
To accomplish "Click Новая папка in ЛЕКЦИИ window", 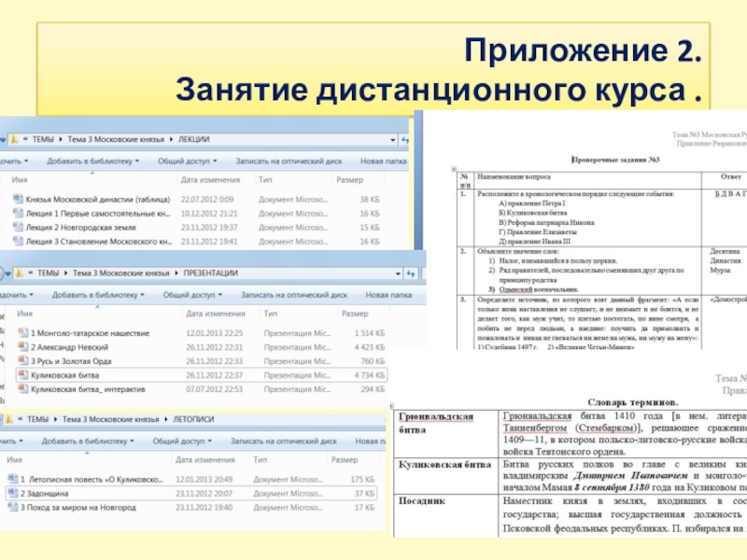I will pos(384,161).
